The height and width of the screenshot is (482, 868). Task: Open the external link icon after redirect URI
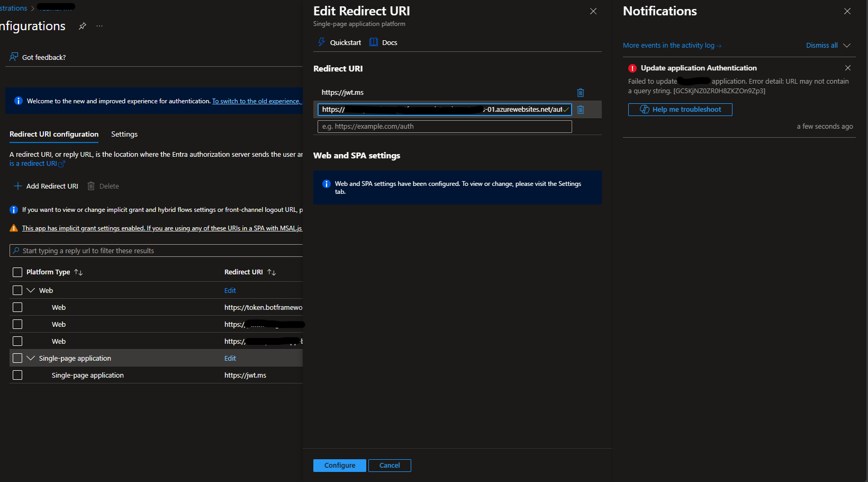(61, 164)
